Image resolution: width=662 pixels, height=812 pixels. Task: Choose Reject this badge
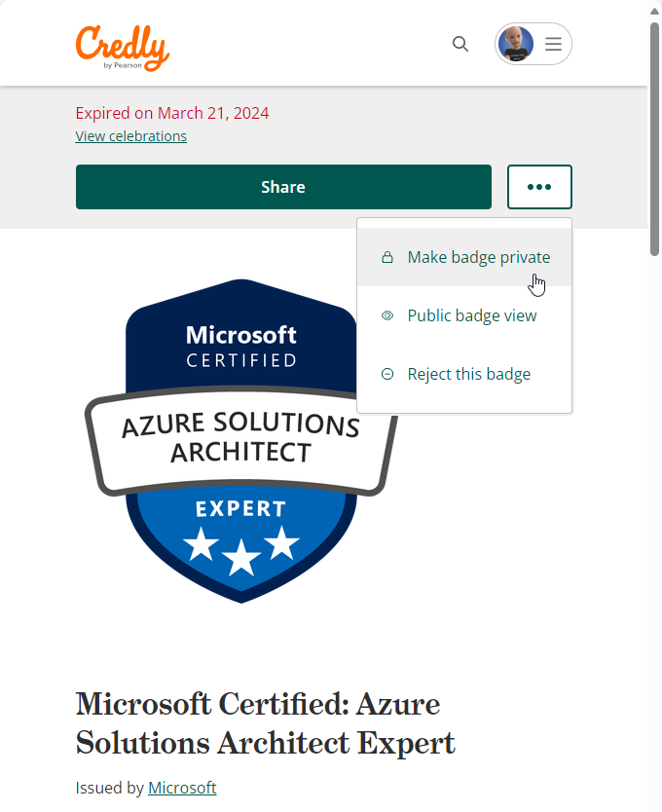pos(464,374)
